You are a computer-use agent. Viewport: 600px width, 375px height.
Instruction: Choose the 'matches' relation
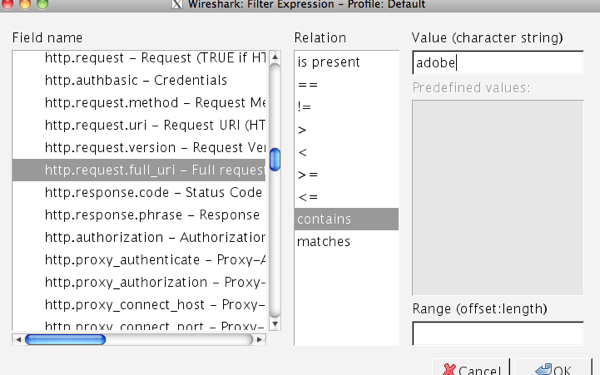(346, 241)
